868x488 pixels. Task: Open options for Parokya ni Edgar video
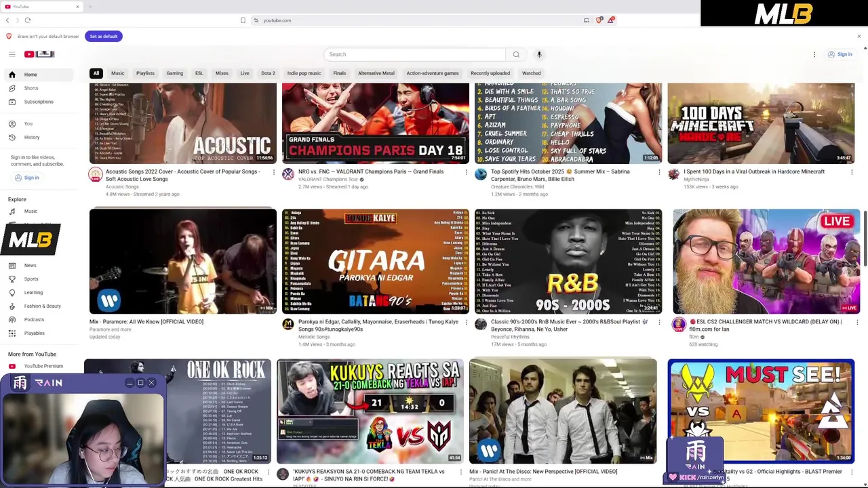click(x=467, y=322)
